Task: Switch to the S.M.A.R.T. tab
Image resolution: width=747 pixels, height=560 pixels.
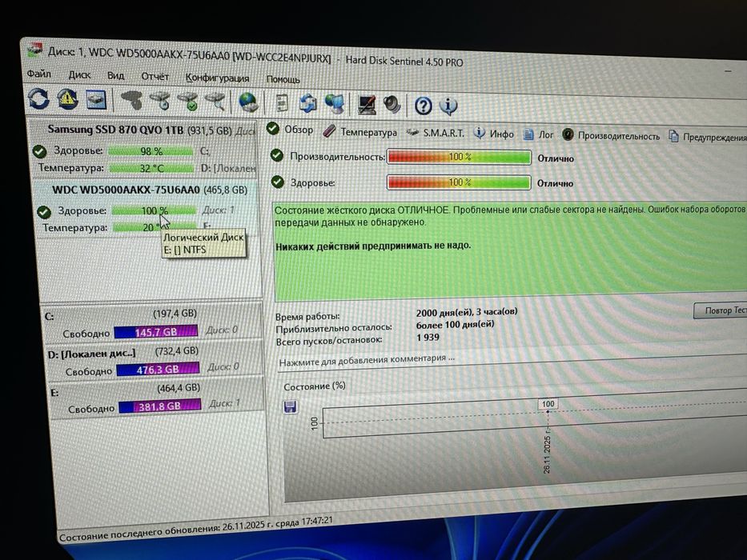Action: click(435, 133)
